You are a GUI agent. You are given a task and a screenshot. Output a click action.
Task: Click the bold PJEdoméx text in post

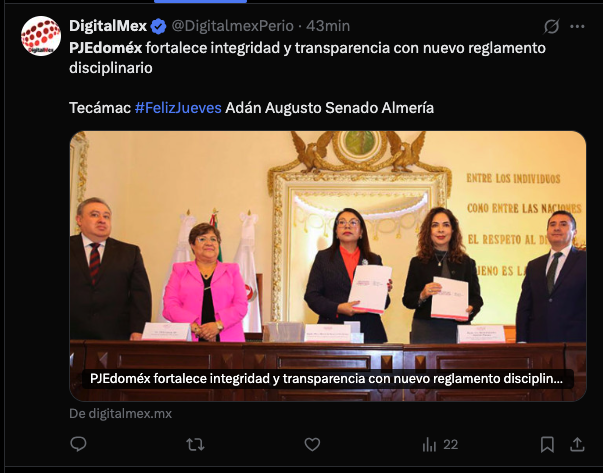(106, 48)
